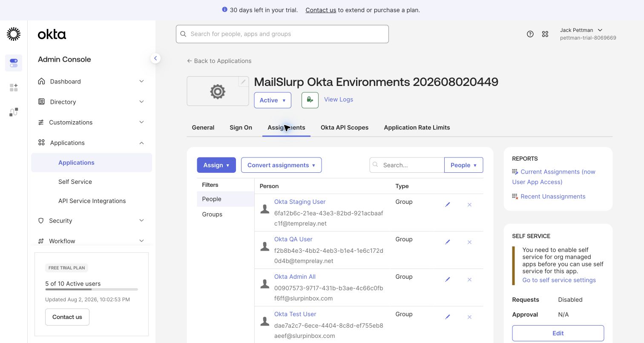Collapse the sidebar with the arrow button

click(x=155, y=58)
